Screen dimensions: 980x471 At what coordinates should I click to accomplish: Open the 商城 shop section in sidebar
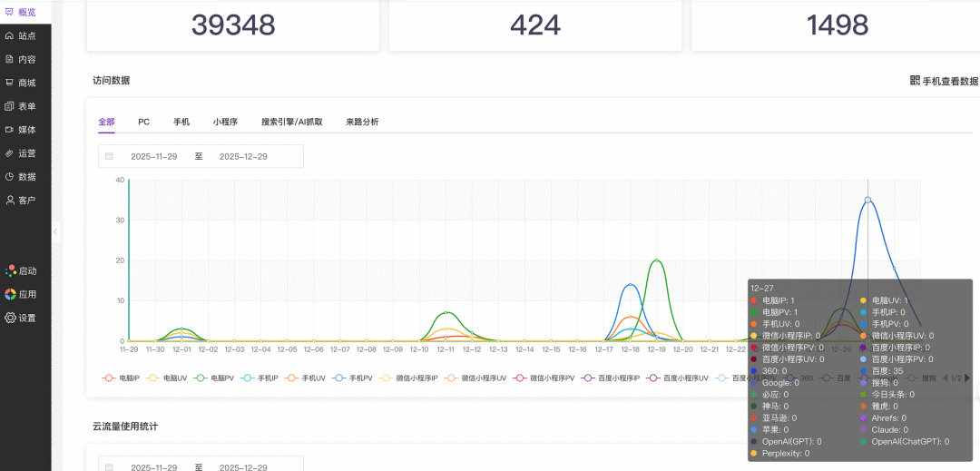click(x=20, y=83)
